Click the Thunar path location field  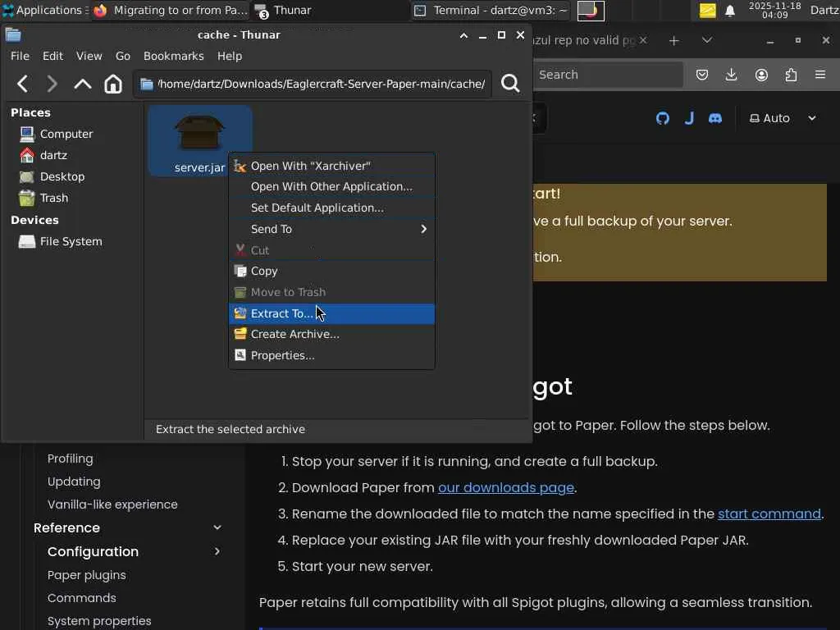tap(313, 84)
